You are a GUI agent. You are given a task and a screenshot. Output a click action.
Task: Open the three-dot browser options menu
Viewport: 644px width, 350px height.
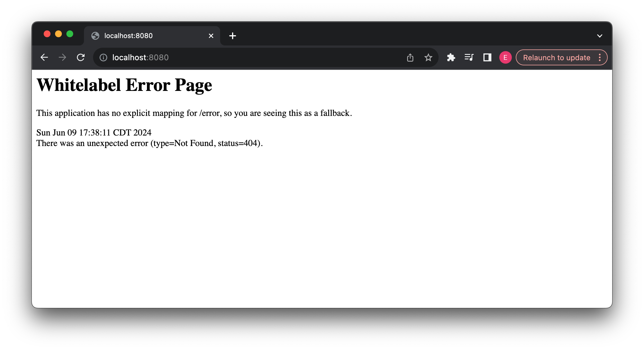click(600, 57)
